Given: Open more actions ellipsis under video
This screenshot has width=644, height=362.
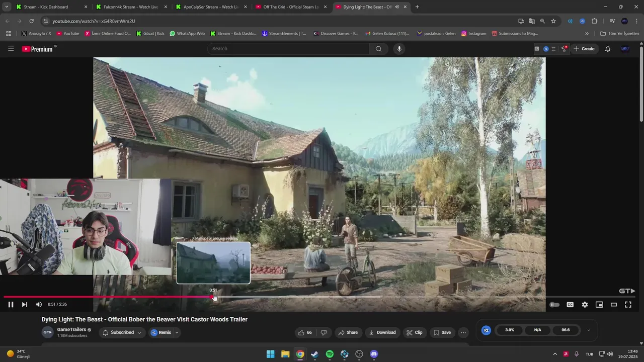Looking at the screenshot, I should pos(463,332).
